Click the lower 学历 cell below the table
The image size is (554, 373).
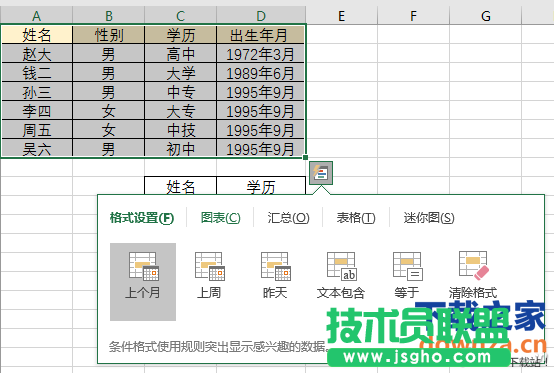[261, 186]
